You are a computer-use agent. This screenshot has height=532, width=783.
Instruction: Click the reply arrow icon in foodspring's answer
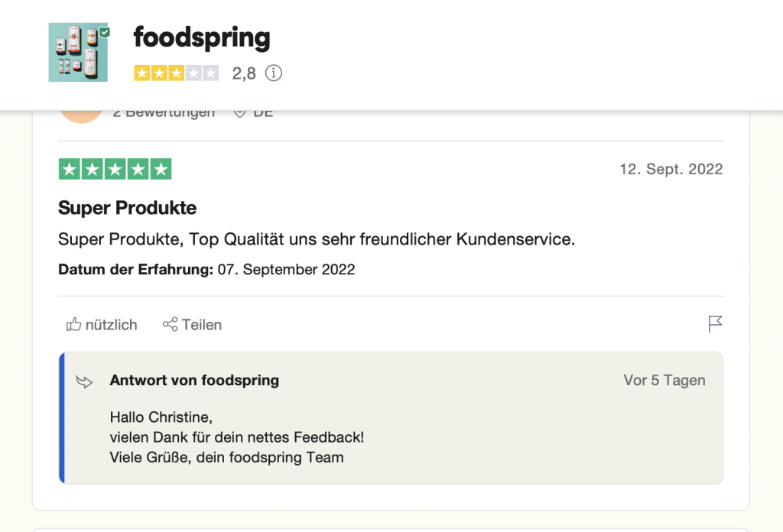(x=84, y=381)
